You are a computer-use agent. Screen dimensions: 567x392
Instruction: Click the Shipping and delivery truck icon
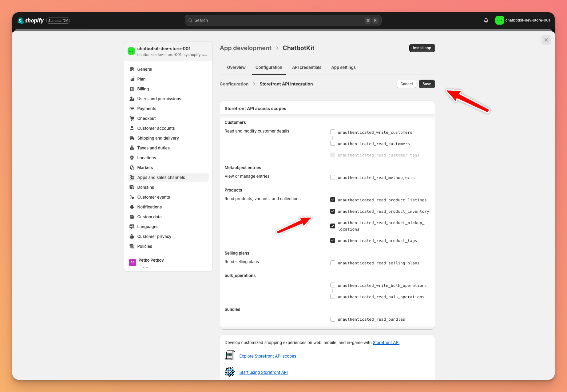(132, 138)
